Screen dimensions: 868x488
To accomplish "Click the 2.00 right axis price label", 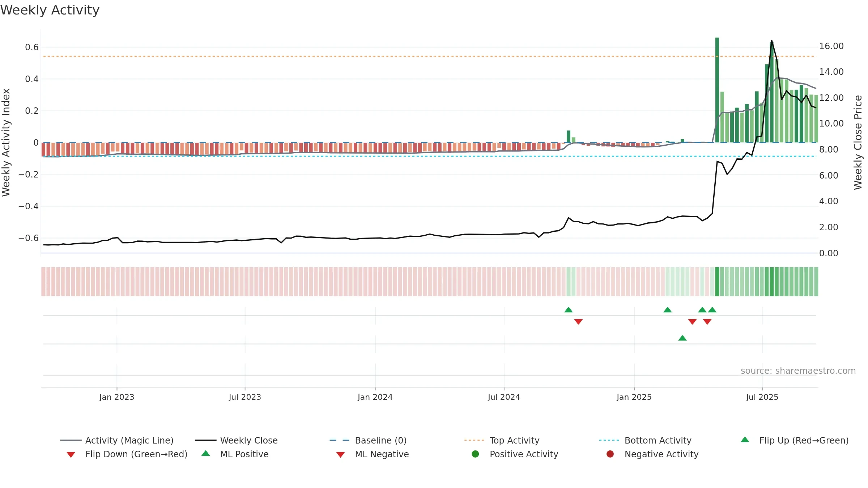I will (x=829, y=227).
